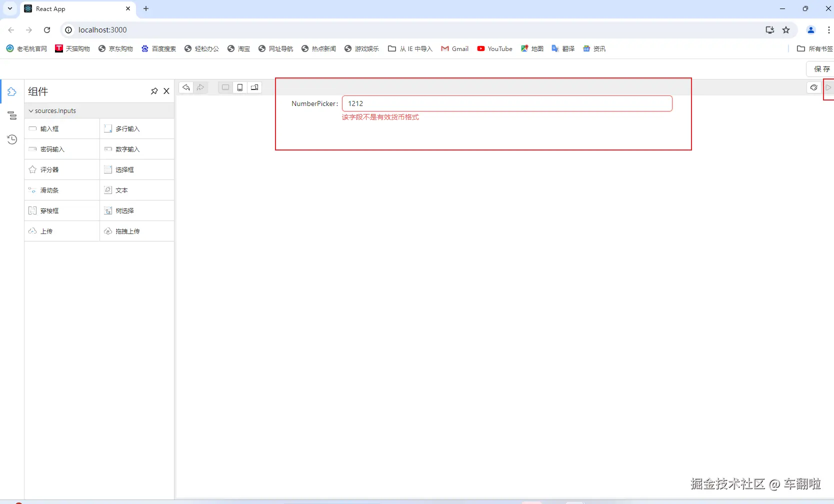The height and width of the screenshot is (504, 834).
Task: Switch to responsive screen layout
Action: 254,87
